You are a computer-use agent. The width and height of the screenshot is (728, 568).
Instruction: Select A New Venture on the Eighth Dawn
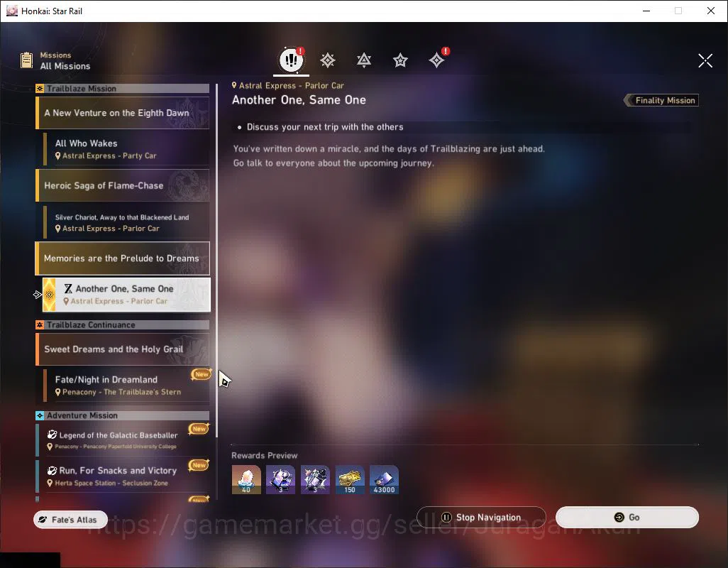click(123, 113)
